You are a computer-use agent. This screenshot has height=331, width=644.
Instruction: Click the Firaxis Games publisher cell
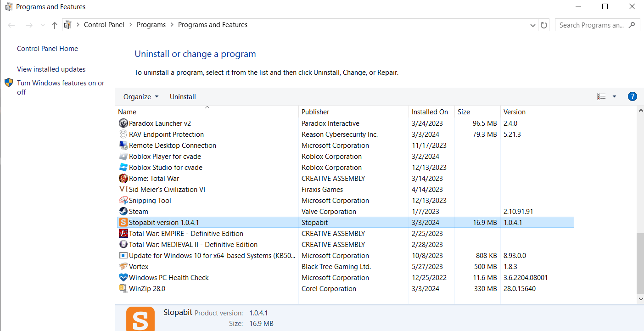[322, 189]
